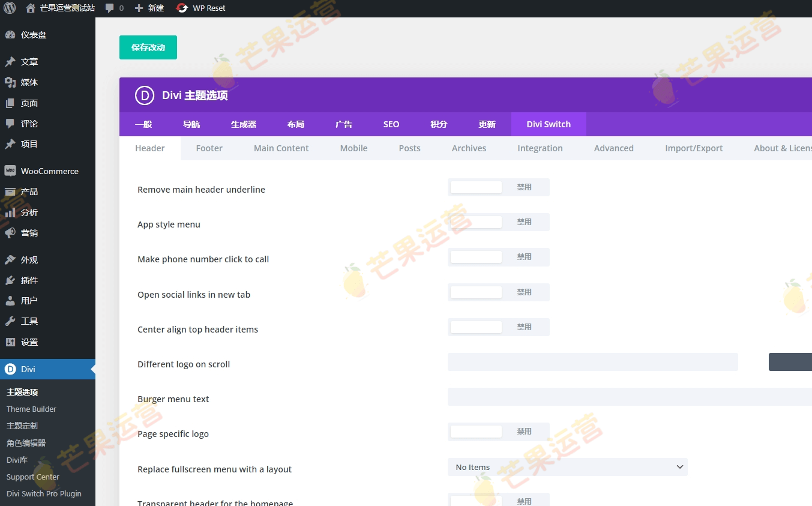Toggle Open social links in new tab

pos(476,292)
